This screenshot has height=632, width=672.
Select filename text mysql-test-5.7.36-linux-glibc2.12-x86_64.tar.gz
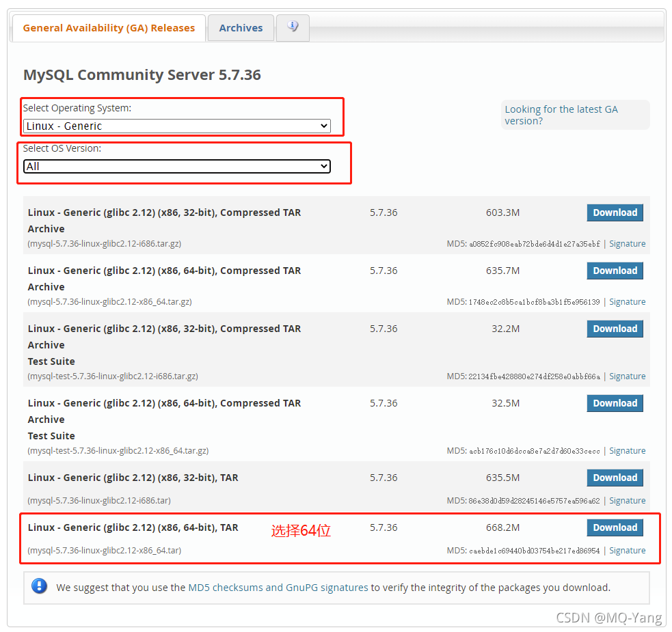click(118, 451)
